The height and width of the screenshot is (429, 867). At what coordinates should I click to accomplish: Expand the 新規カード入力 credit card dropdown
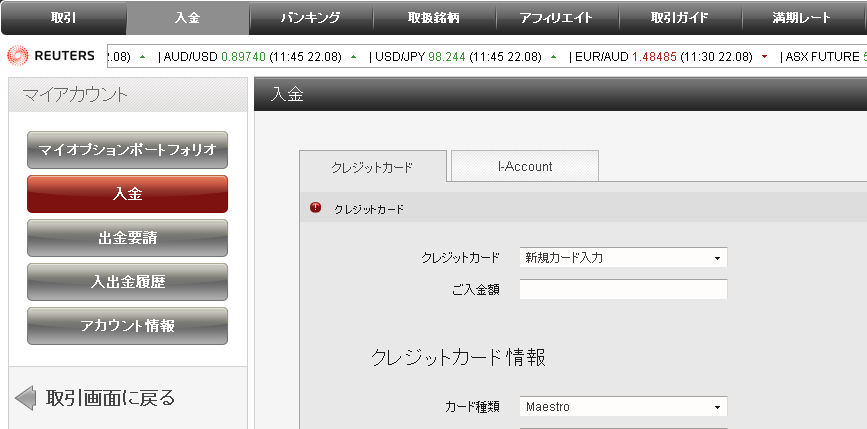[x=623, y=258]
